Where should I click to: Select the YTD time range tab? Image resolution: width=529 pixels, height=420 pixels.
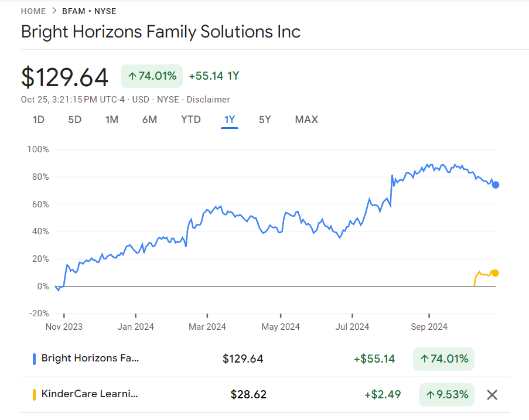point(191,119)
